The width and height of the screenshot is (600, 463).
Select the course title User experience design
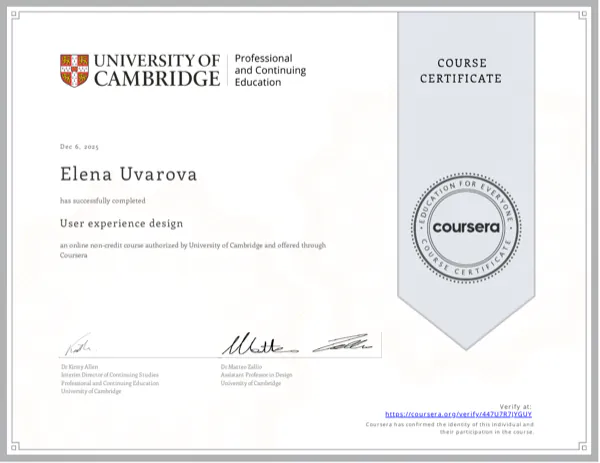click(x=122, y=223)
